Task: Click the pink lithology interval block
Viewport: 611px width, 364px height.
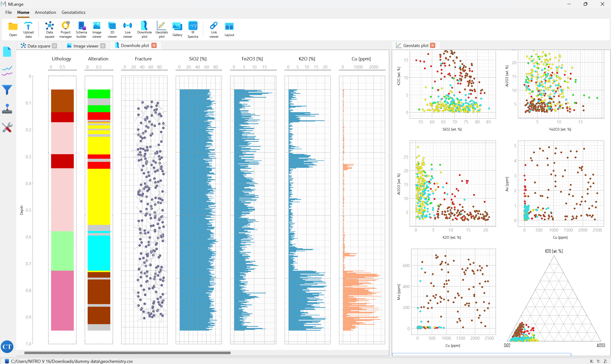Action: pyautogui.click(x=62, y=300)
